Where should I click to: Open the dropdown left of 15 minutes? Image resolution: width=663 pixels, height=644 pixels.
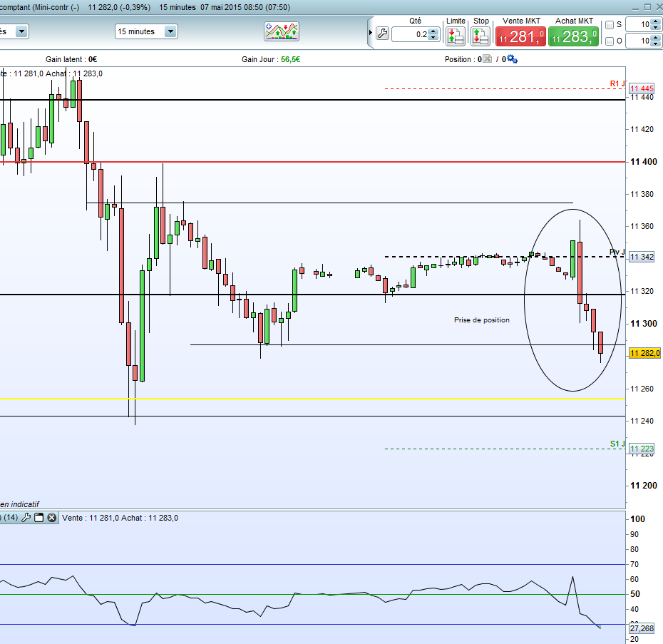(21, 31)
